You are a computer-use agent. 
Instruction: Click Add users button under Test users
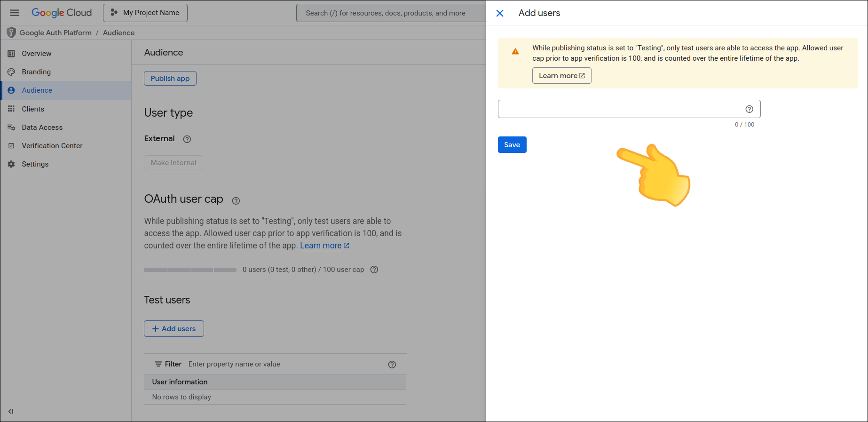(174, 329)
